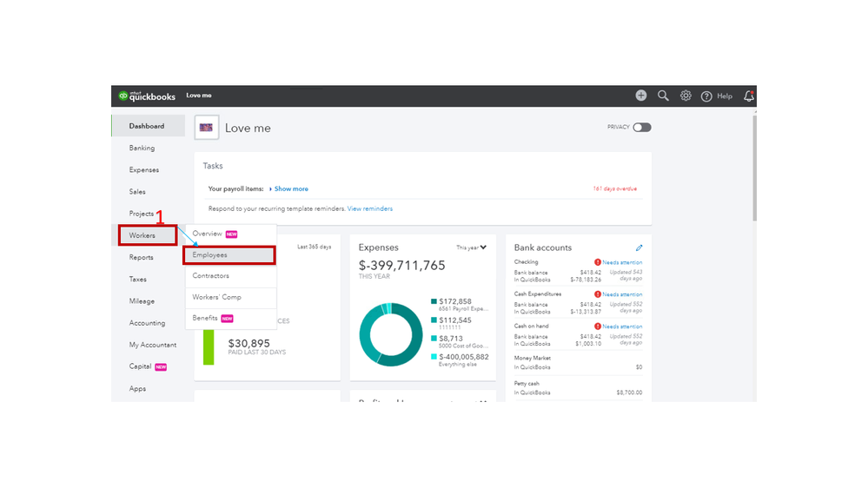Edit bank accounts with pencil icon
868x488 pixels.
[x=639, y=247]
